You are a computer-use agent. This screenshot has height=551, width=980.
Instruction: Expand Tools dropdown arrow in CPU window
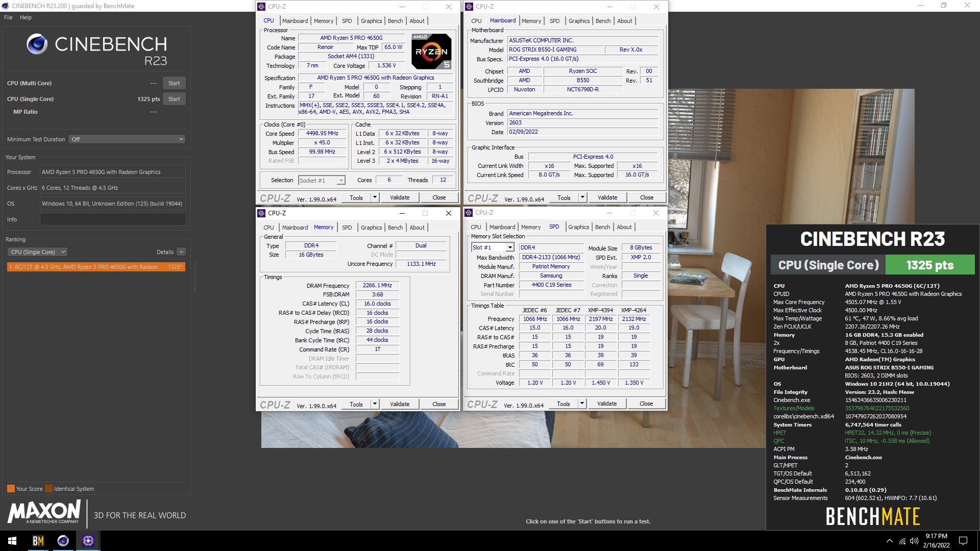tap(375, 197)
